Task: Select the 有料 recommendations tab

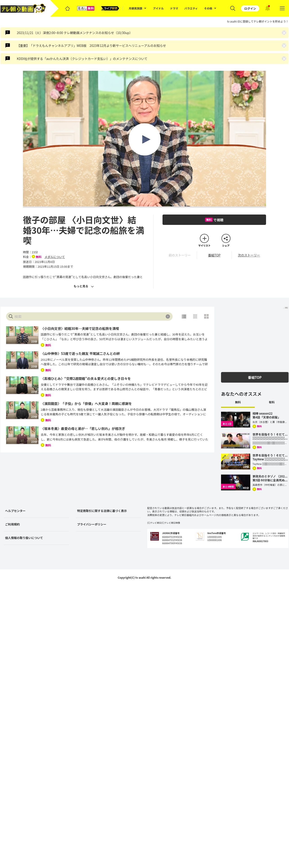Action: (271, 402)
